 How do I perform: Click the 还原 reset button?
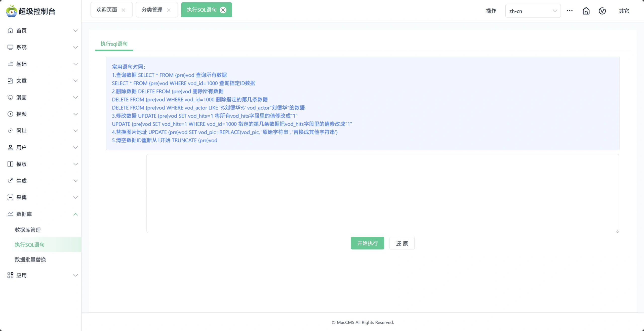402,243
